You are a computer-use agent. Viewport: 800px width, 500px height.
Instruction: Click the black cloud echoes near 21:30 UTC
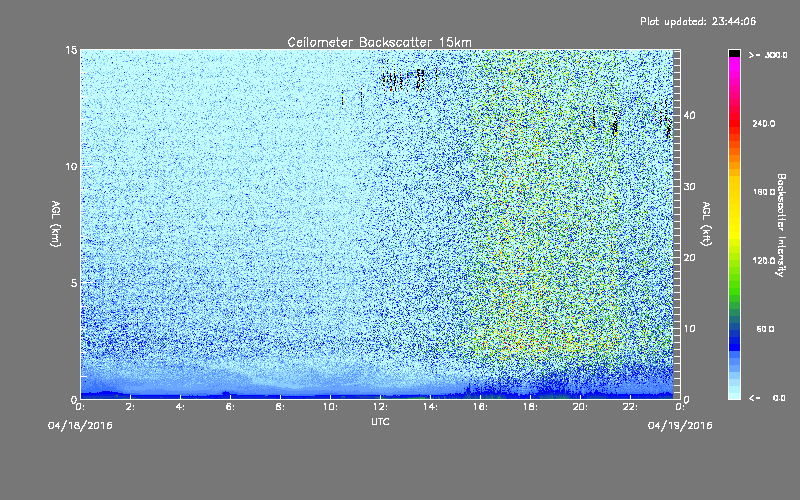pos(615,124)
